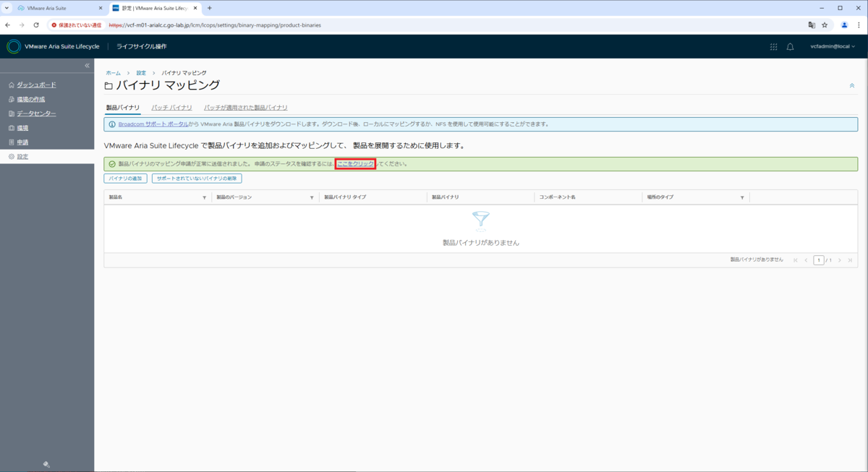Open the browser tab search dropdown
The width and height of the screenshot is (868, 472).
pos(7,8)
